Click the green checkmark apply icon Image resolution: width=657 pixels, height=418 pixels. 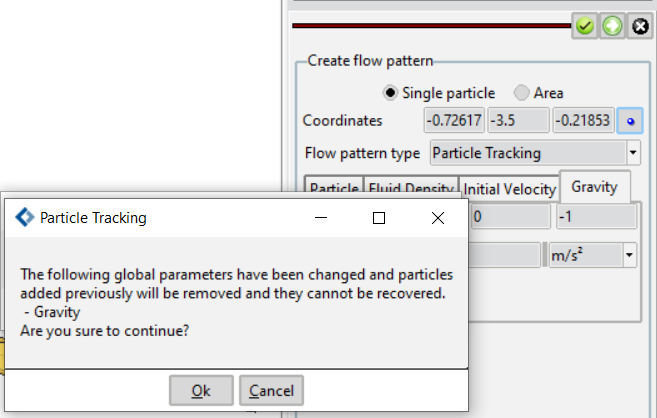(585, 26)
